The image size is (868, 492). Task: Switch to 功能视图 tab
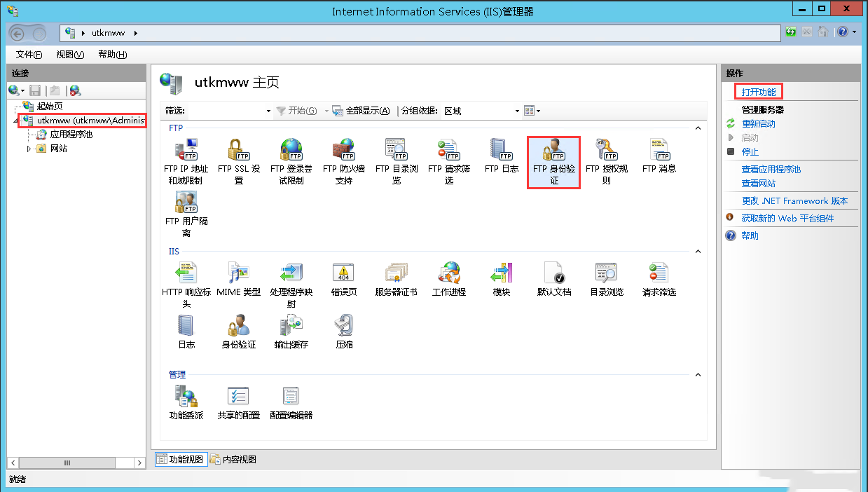(180, 460)
